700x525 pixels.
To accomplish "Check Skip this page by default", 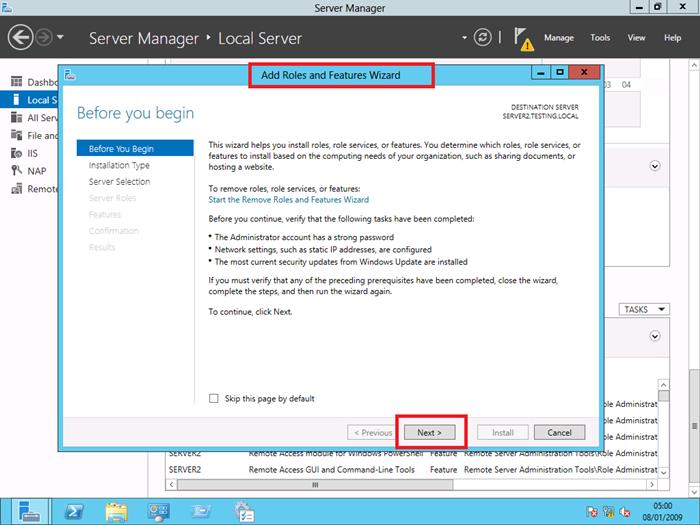I will [214, 398].
